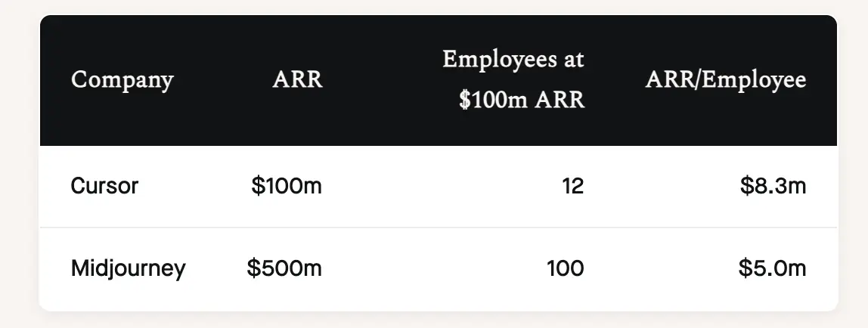
Task: Select the Midjourney company name cell
Action: click(128, 268)
